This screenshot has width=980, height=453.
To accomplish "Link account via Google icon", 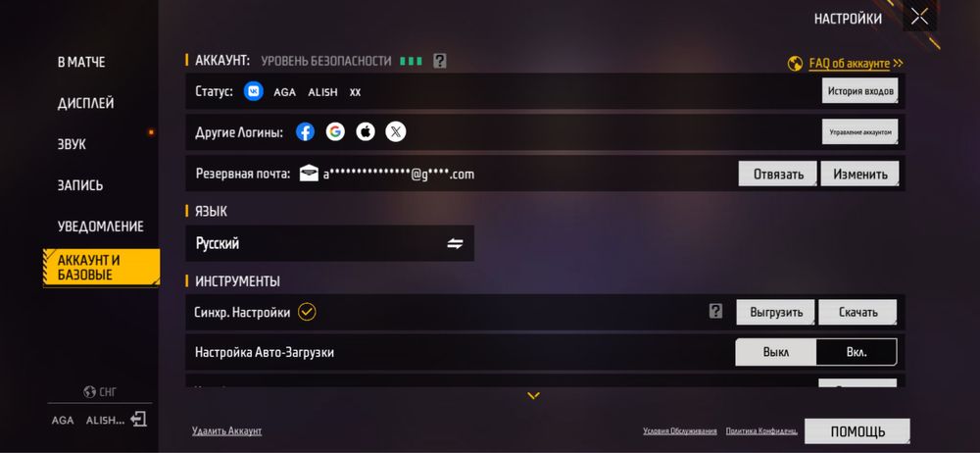I will pyautogui.click(x=335, y=132).
